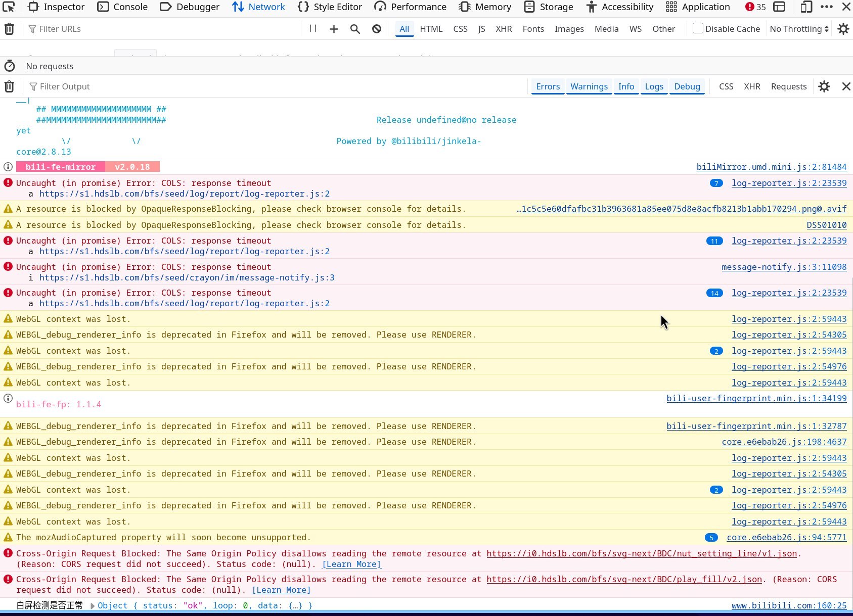Open the DevTools more options menu
This screenshot has height=616, width=853.
pos(826,7)
